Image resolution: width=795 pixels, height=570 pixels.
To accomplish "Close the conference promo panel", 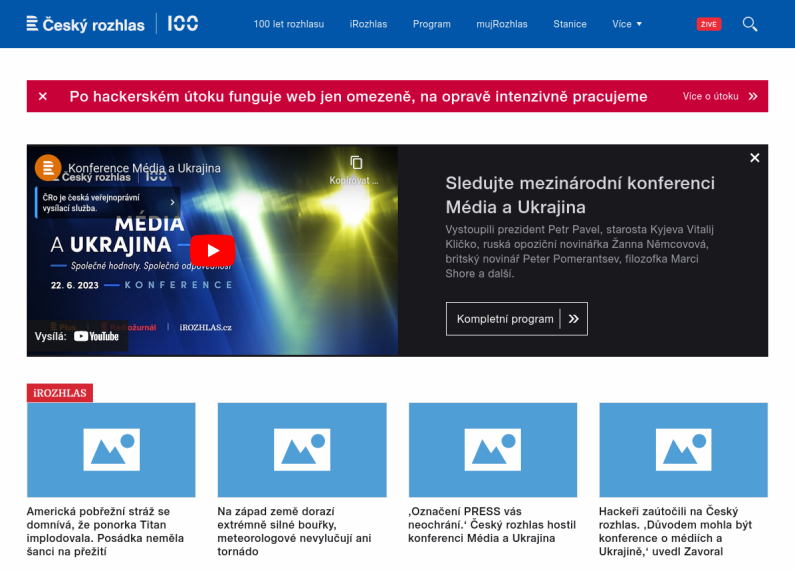I will [754, 158].
